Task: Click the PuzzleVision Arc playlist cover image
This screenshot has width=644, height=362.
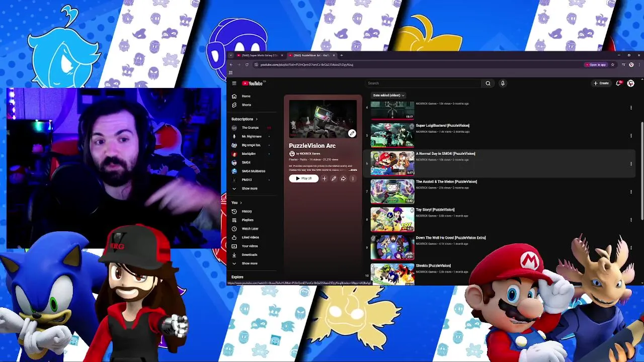Action: (x=323, y=119)
